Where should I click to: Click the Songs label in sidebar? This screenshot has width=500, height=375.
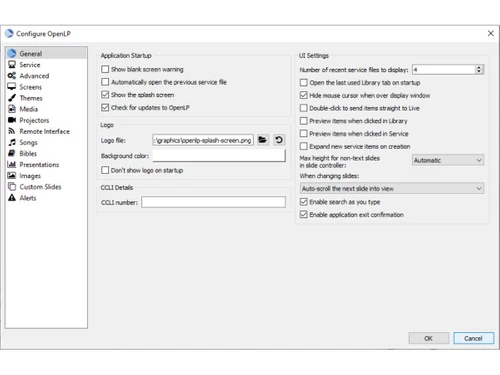tap(28, 143)
